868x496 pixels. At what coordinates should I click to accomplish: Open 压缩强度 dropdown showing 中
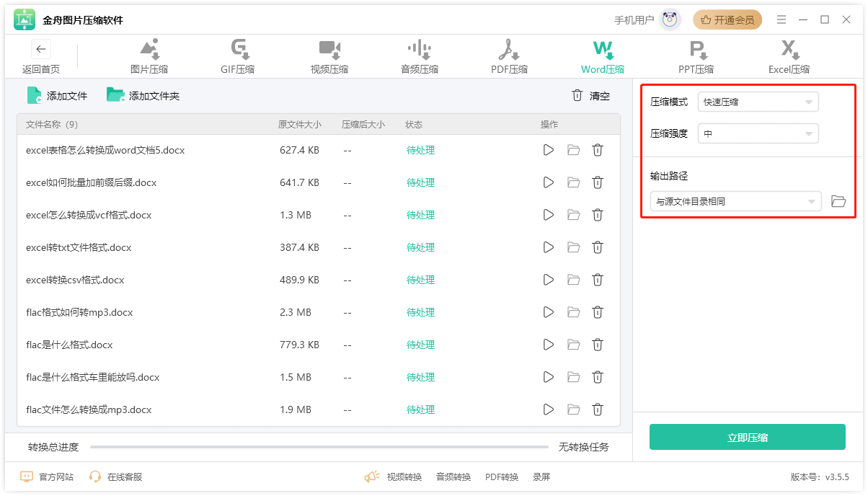pos(758,133)
